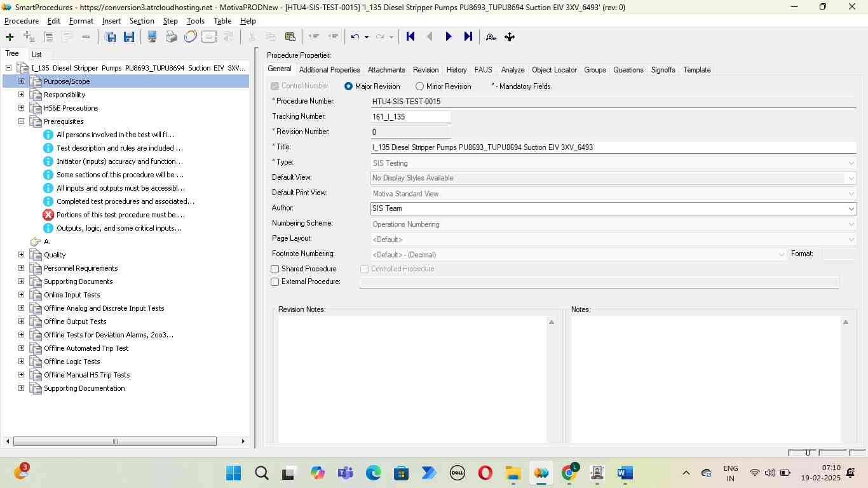Click the undo arrow icon
868x488 pixels.
tap(355, 37)
